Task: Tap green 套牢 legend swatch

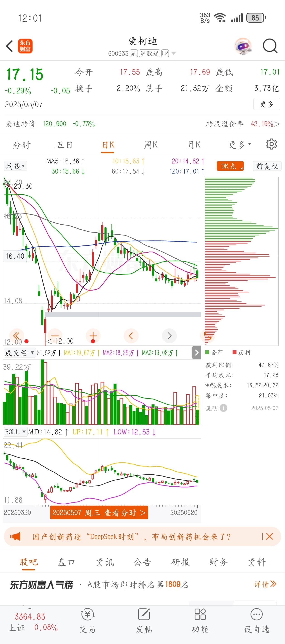Action: [207, 352]
